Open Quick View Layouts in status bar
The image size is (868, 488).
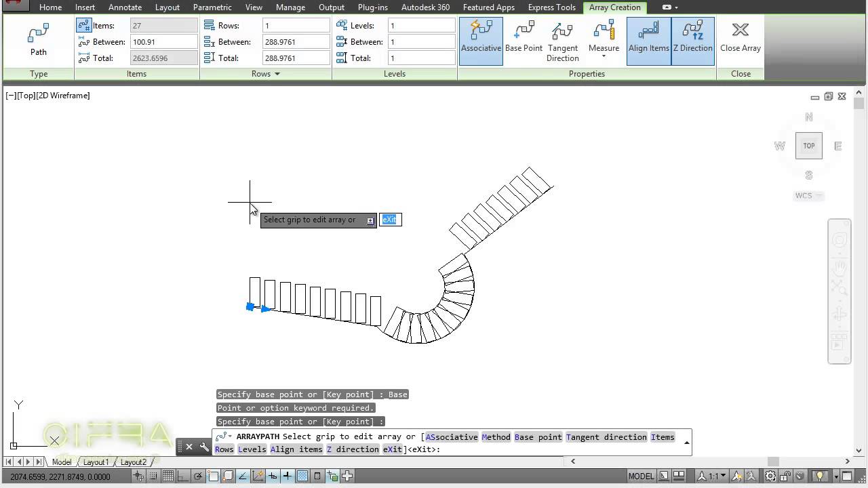pos(663,476)
